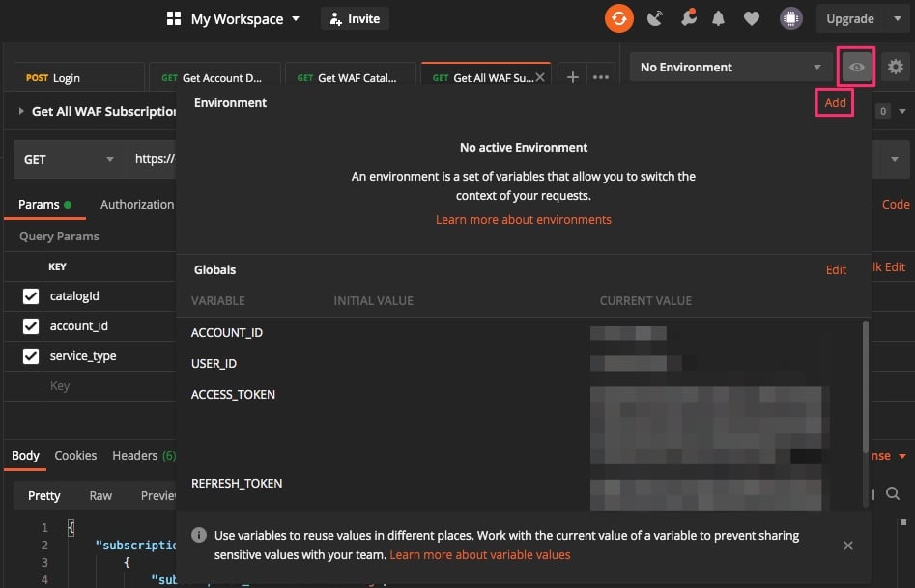Click the heart icon in header
The image size is (915, 588).
[x=752, y=18]
